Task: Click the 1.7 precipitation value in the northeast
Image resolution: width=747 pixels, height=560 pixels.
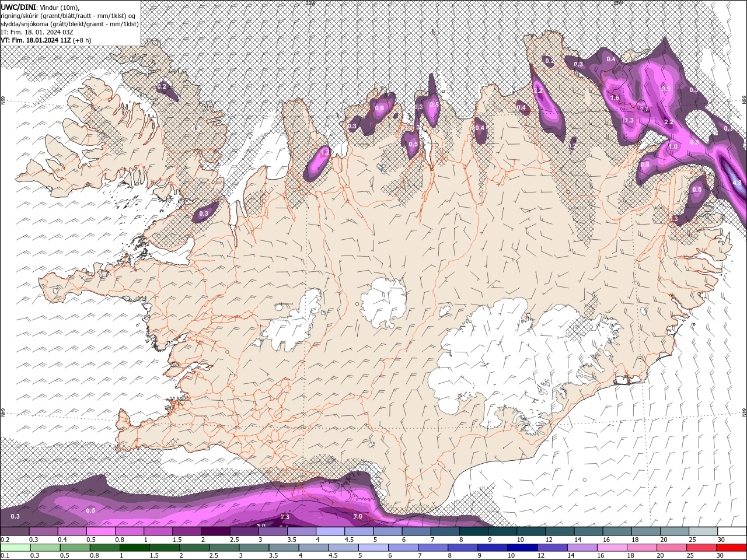Action: [644, 109]
